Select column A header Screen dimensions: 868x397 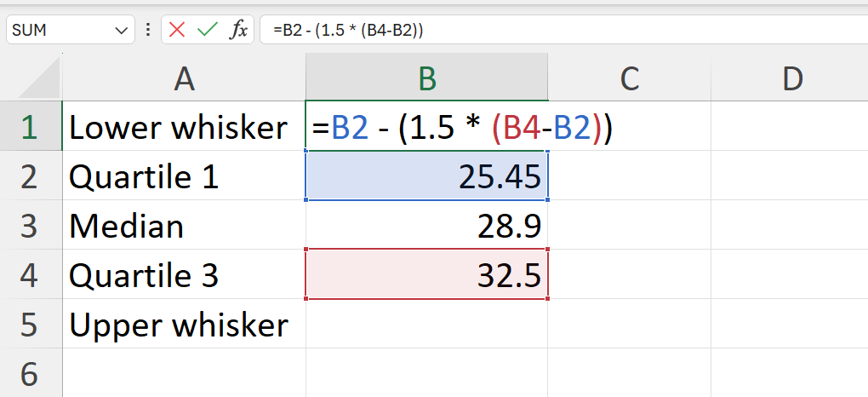(184, 78)
